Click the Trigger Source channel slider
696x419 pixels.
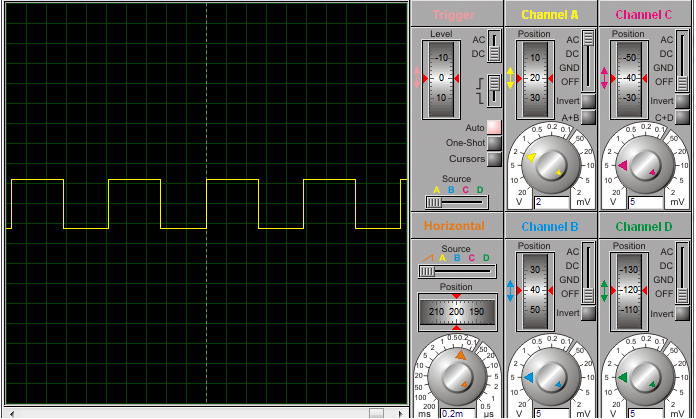coord(457,202)
